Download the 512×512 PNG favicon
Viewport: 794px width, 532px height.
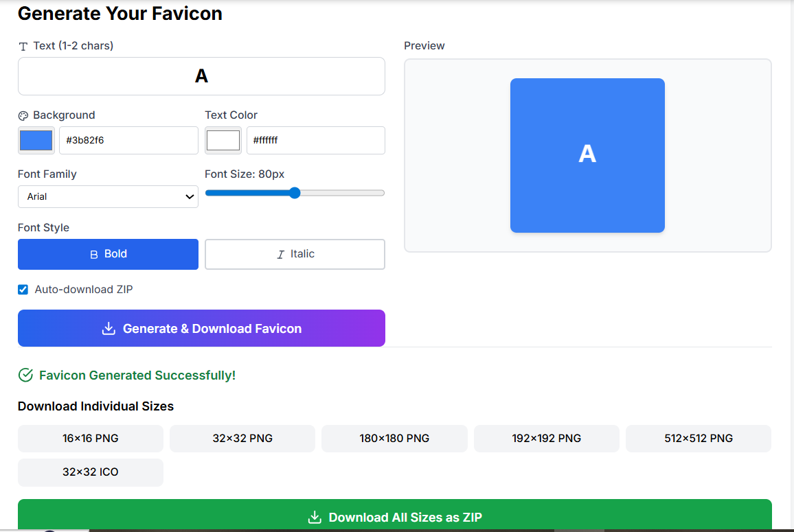[x=698, y=438]
